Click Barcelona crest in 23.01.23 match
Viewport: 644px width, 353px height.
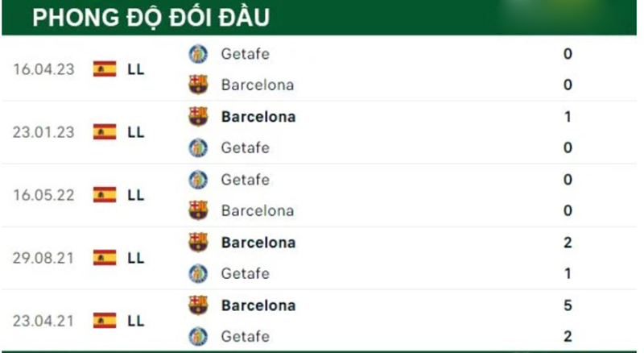tap(198, 116)
